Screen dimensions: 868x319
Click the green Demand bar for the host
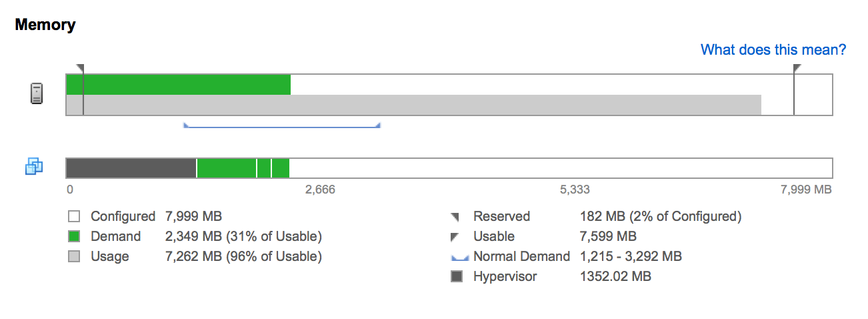(179, 85)
